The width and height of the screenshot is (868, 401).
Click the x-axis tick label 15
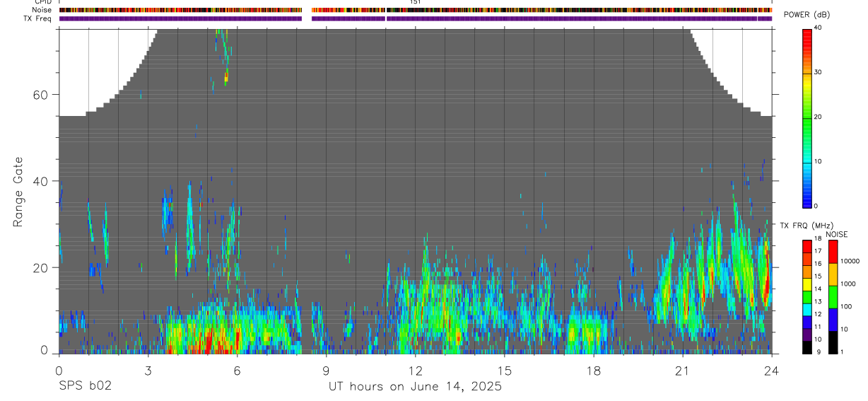pos(504,371)
